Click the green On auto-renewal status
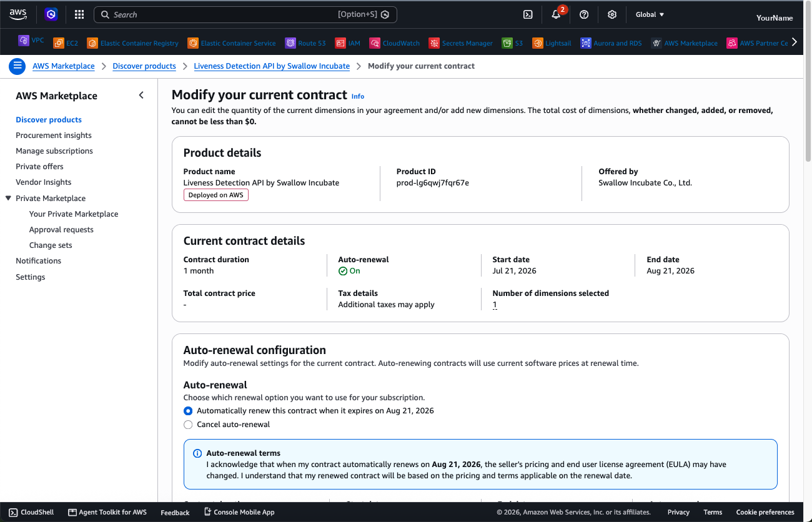 point(349,271)
